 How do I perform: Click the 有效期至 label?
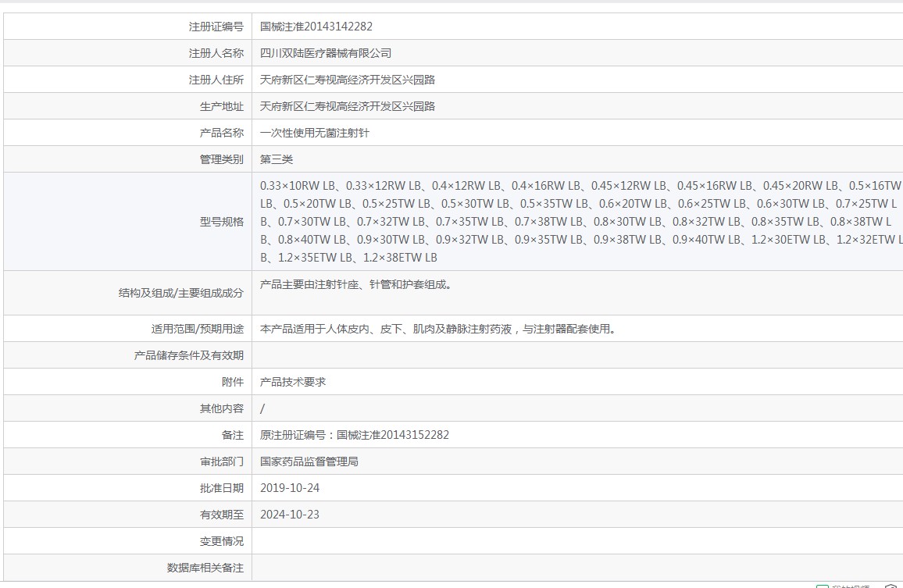pos(222,515)
